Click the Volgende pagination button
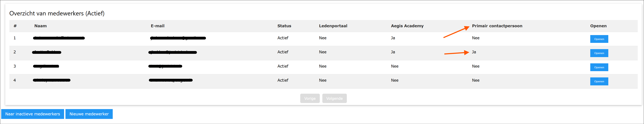644x124 pixels. point(334,98)
